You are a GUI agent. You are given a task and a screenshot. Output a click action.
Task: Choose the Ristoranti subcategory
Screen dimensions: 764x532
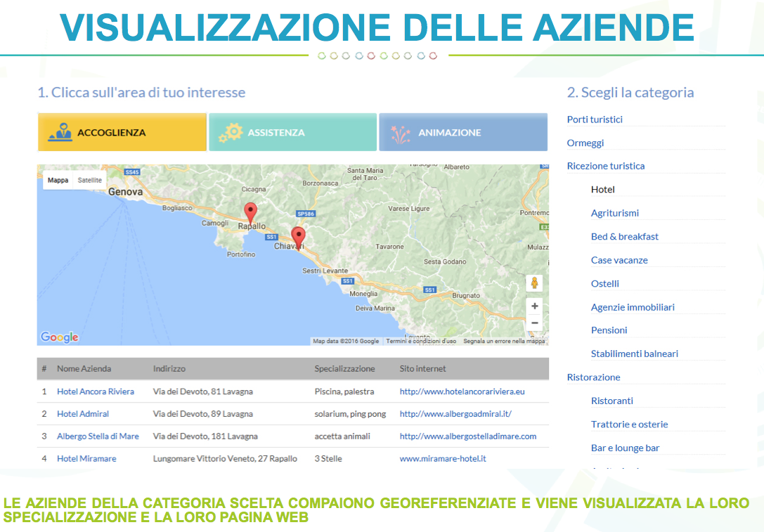coord(612,401)
